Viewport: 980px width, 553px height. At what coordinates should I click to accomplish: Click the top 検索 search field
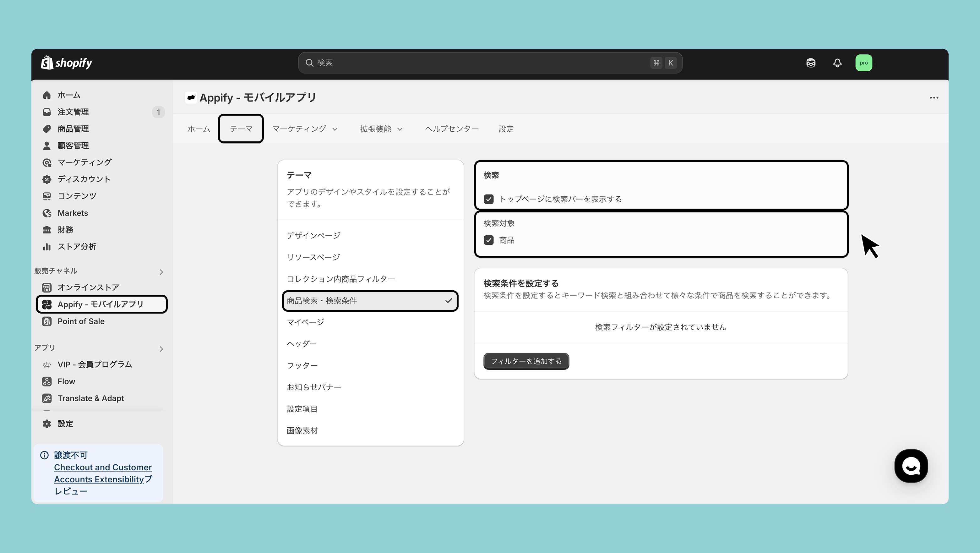pyautogui.click(x=479, y=63)
